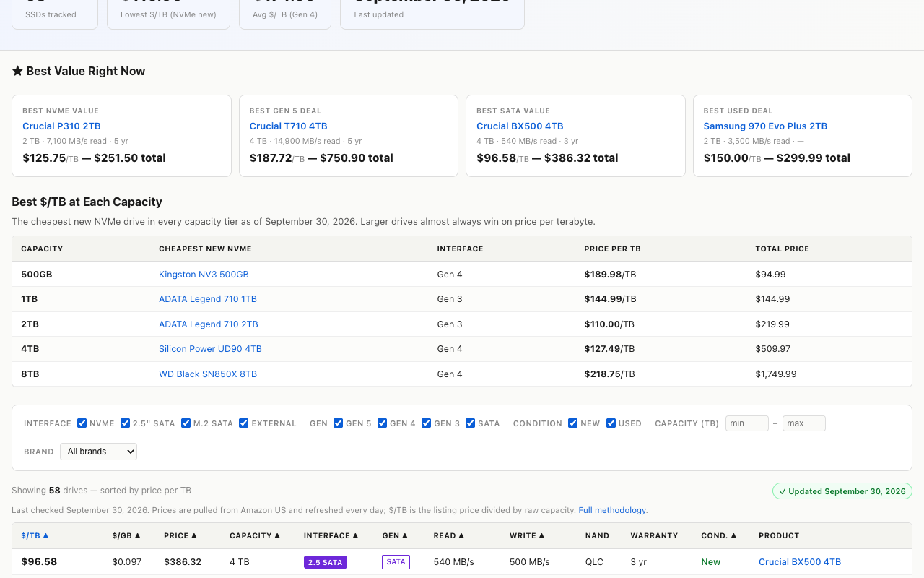The width and height of the screenshot is (924, 578).
Task: Sort drives by Gen column header
Action: tap(395, 536)
